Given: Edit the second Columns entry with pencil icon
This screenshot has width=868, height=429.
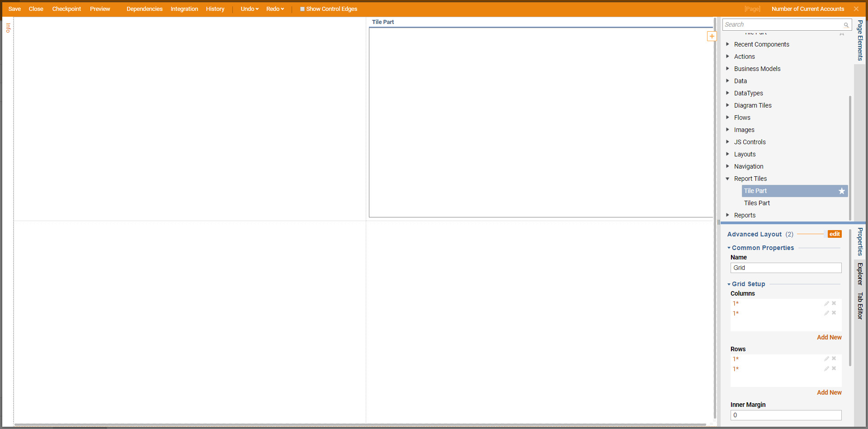Looking at the screenshot, I should [x=826, y=313].
